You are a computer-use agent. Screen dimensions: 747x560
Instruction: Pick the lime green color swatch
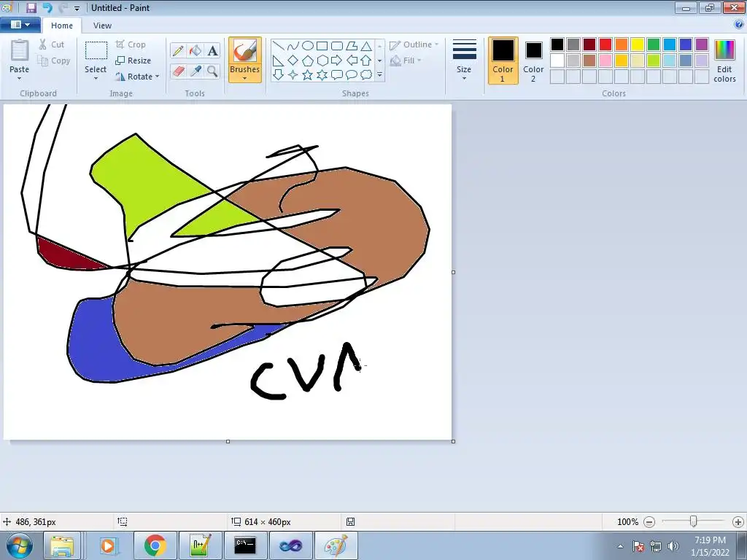[x=654, y=61]
